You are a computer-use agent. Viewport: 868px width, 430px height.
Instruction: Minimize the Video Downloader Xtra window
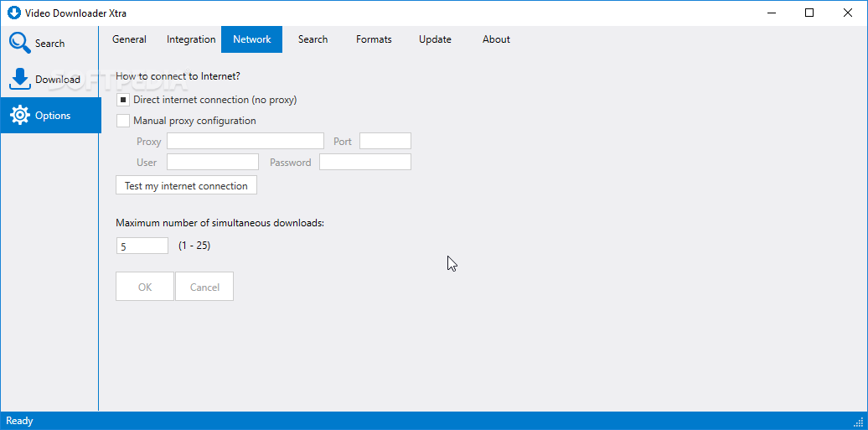point(771,13)
